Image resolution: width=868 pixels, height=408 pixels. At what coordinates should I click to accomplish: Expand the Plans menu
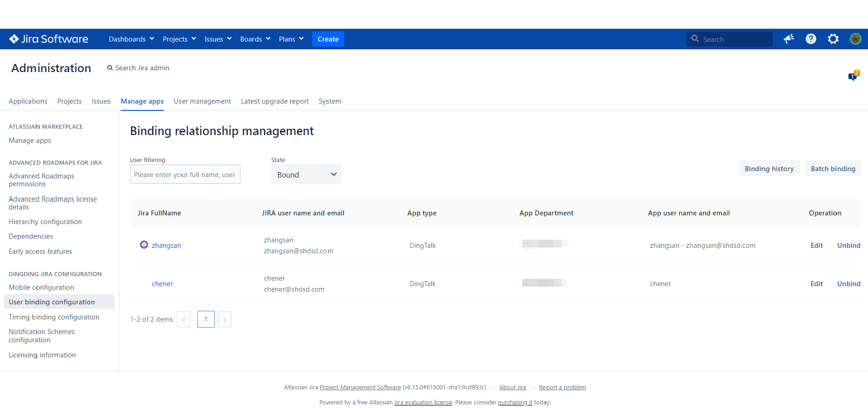pos(291,39)
